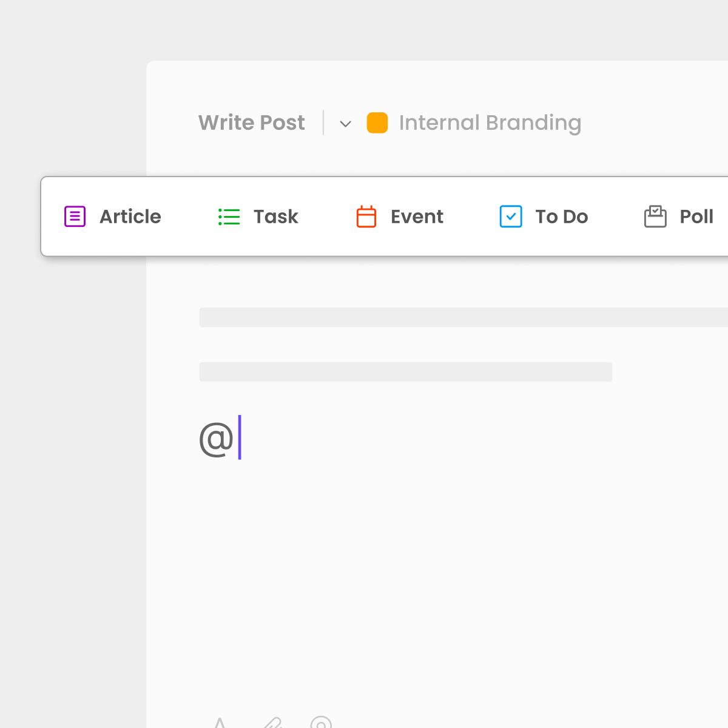Image resolution: width=728 pixels, height=728 pixels.
Task: Expand the chevron next to Write Post
Action: [x=345, y=124]
